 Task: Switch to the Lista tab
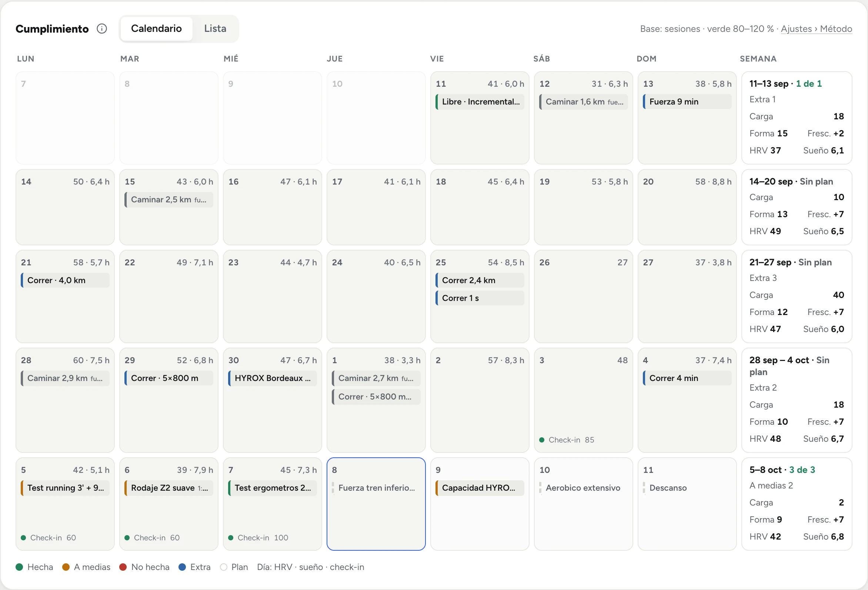point(215,29)
